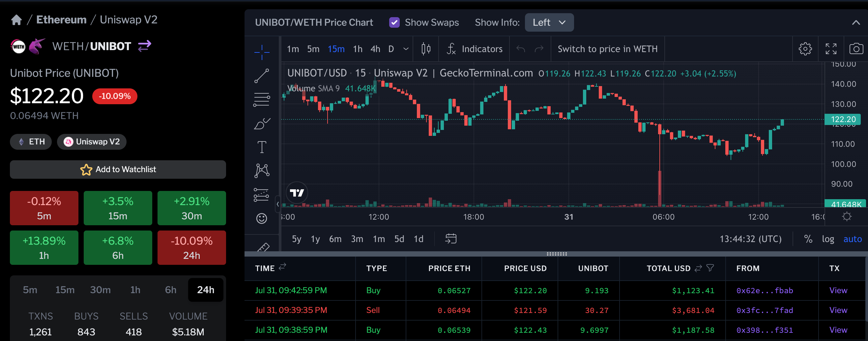Switch chart interval to 4h
This screenshot has height=341, width=868.
(x=375, y=49)
